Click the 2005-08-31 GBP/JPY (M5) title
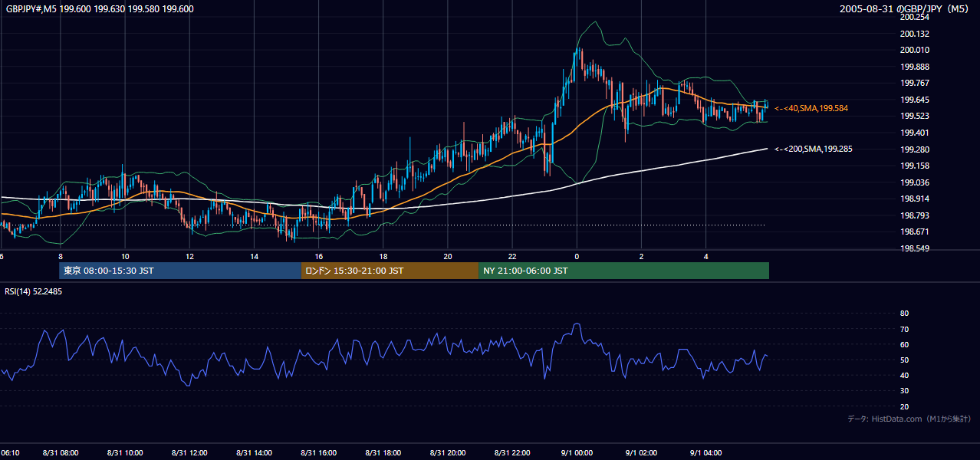Viewport: 980px width, 460px height. 906,9
